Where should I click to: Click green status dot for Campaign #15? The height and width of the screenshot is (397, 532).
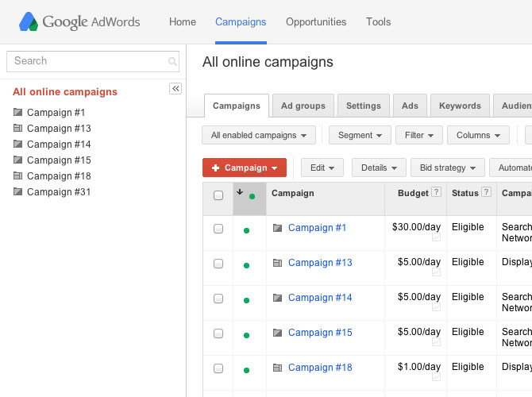[247, 336]
